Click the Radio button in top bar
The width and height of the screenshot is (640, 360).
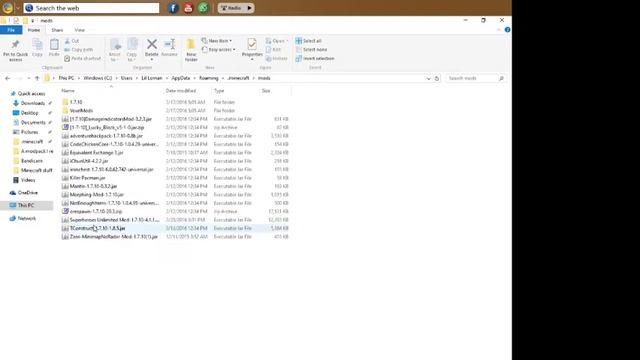[x=236, y=8]
